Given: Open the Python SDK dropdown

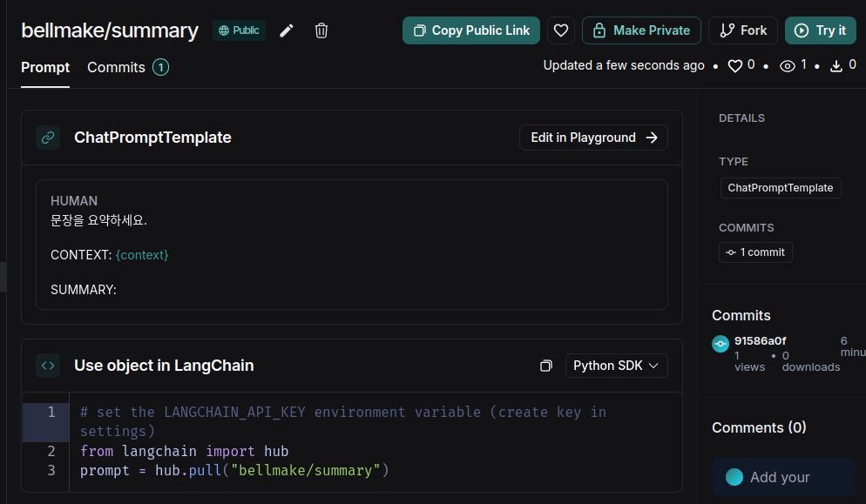Looking at the screenshot, I should [616, 366].
